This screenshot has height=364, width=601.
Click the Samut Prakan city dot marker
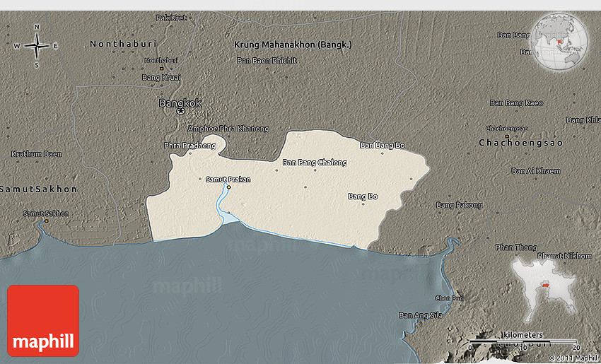[228, 187]
